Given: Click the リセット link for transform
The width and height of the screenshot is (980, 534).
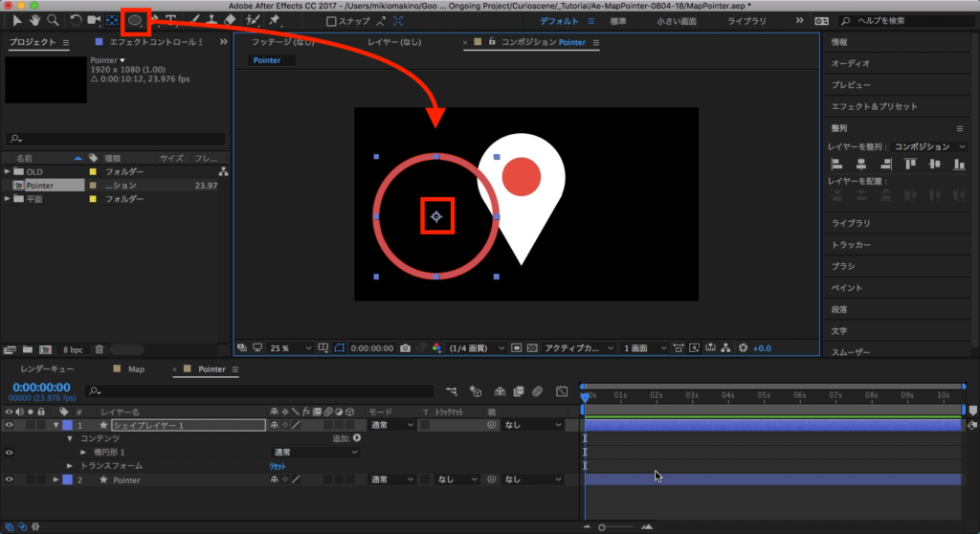Looking at the screenshot, I should 277,465.
